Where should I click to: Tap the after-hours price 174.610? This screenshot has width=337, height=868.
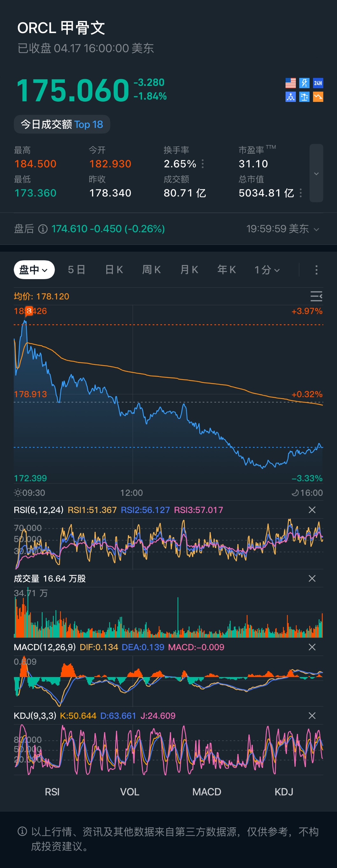[x=69, y=229]
